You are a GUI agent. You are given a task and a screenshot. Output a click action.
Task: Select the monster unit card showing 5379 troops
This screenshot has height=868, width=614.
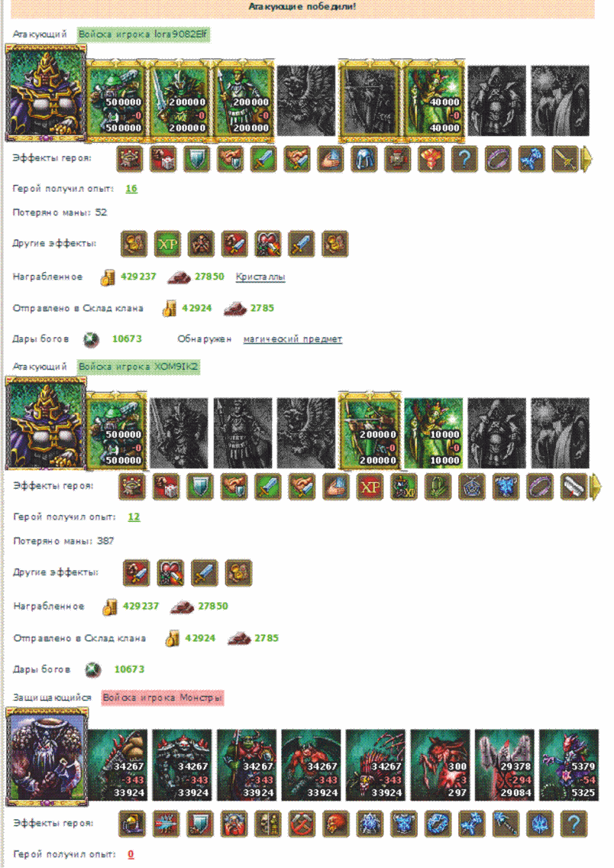(x=569, y=765)
